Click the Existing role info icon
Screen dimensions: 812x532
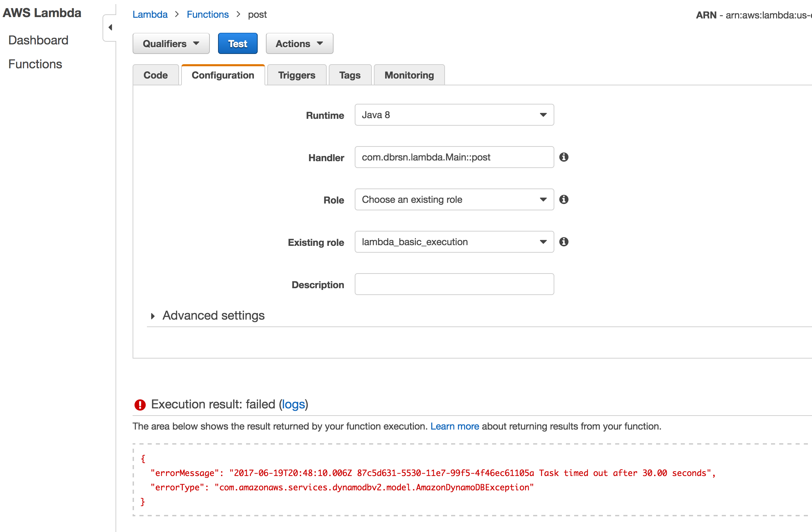click(x=564, y=242)
